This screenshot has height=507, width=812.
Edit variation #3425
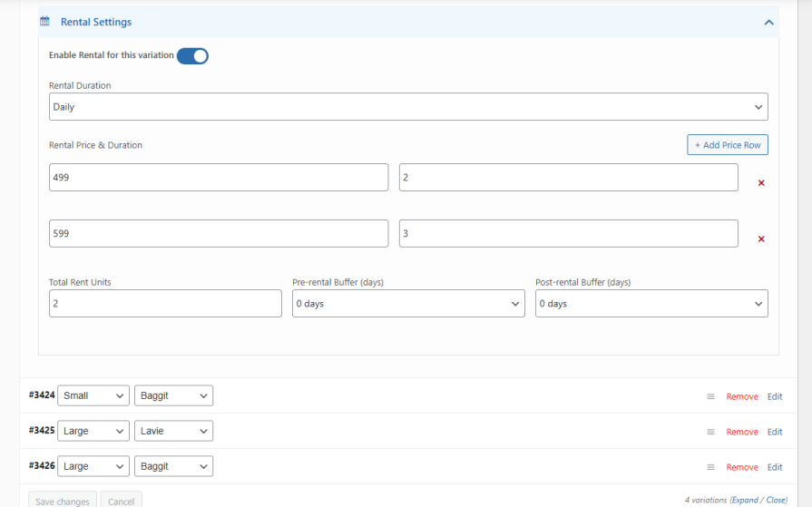click(x=775, y=432)
